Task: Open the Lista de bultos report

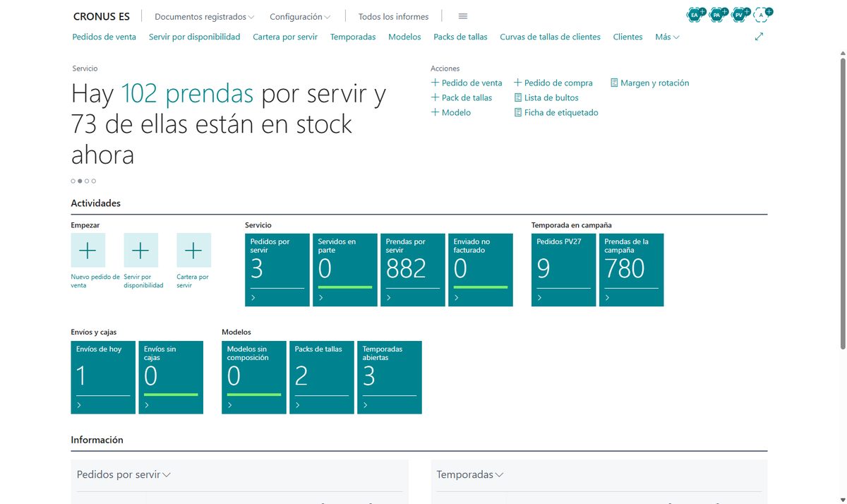Action: [x=546, y=97]
